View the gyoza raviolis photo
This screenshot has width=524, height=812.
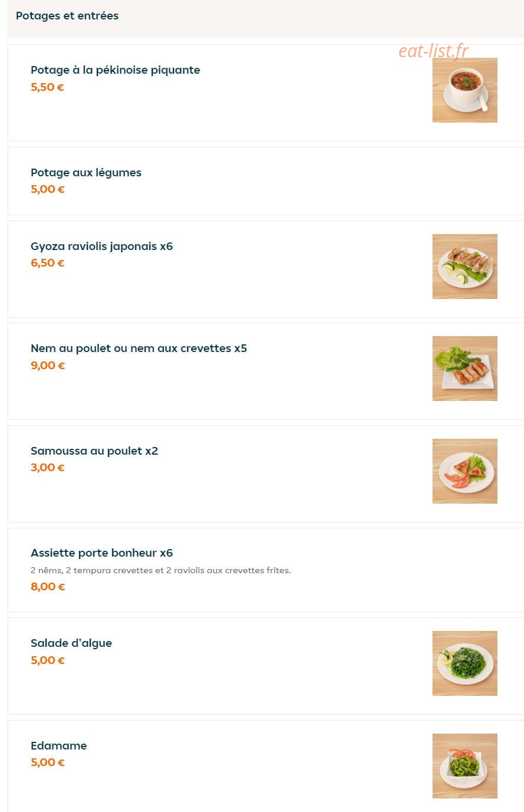click(465, 267)
